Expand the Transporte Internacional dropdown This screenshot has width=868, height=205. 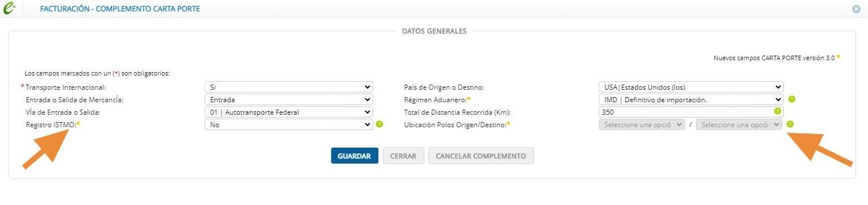(x=289, y=87)
